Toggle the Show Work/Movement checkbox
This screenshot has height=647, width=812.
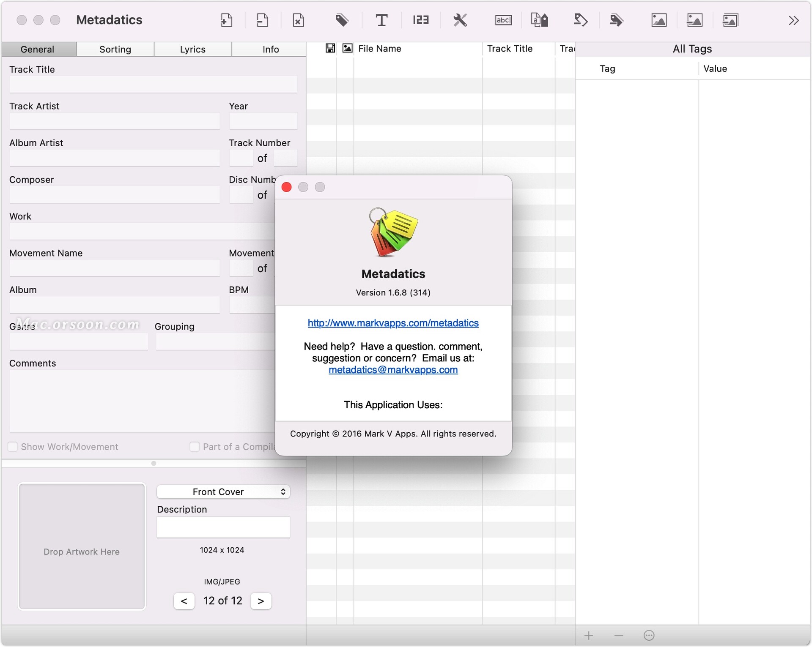[x=13, y=447]
